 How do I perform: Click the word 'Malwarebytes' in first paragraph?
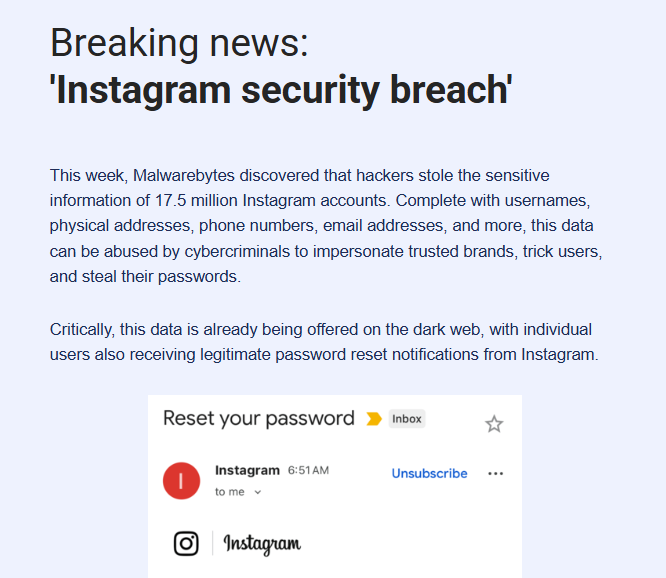[184, 175]
